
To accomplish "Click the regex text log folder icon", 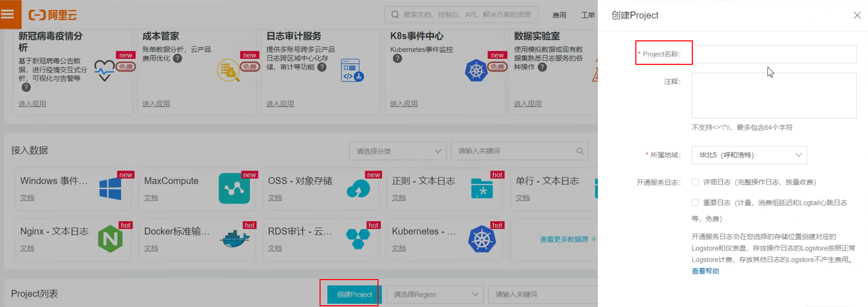I will [x=482, y=188].
